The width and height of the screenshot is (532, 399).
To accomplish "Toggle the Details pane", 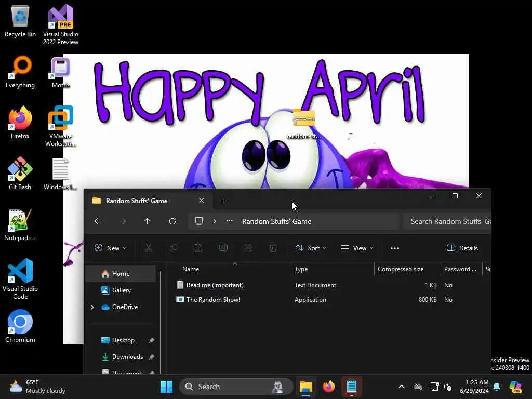I will pos(462,248).
